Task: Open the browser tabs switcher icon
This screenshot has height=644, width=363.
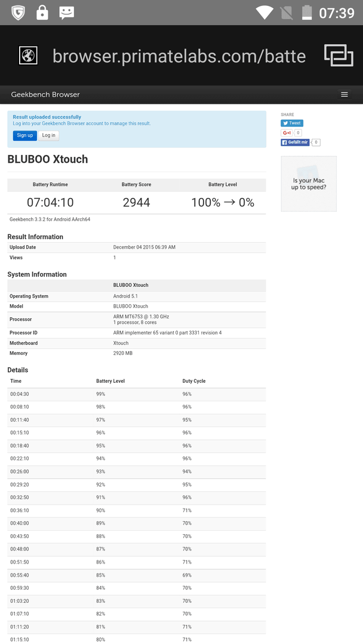Action: 339,55
